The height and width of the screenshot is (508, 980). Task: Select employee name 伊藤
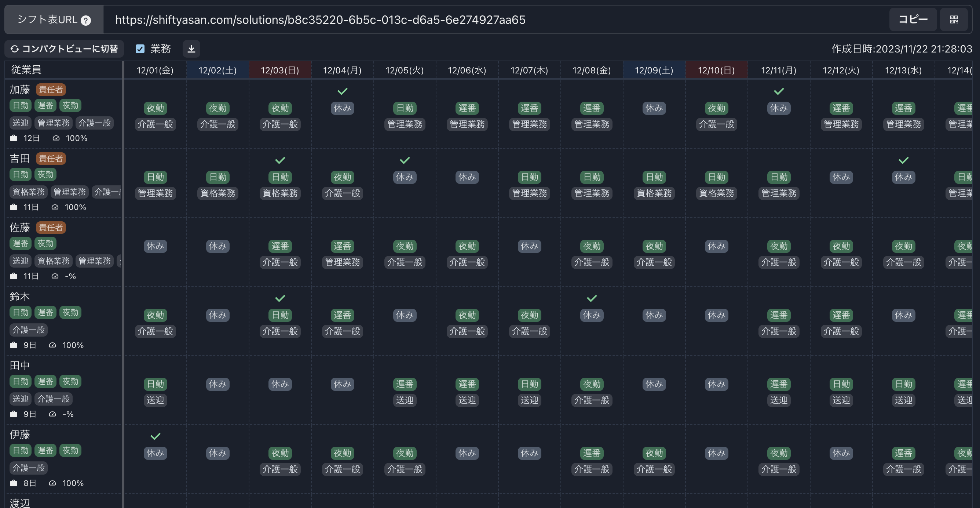click(20, 434)
